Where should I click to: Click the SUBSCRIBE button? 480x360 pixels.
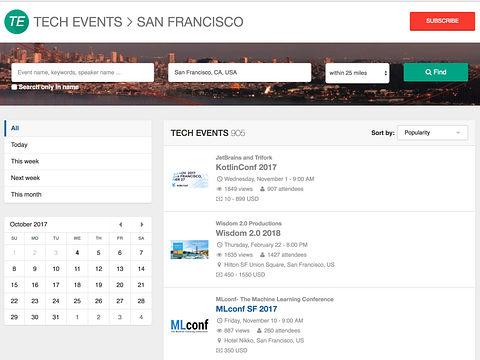click(x=442, y=21)
